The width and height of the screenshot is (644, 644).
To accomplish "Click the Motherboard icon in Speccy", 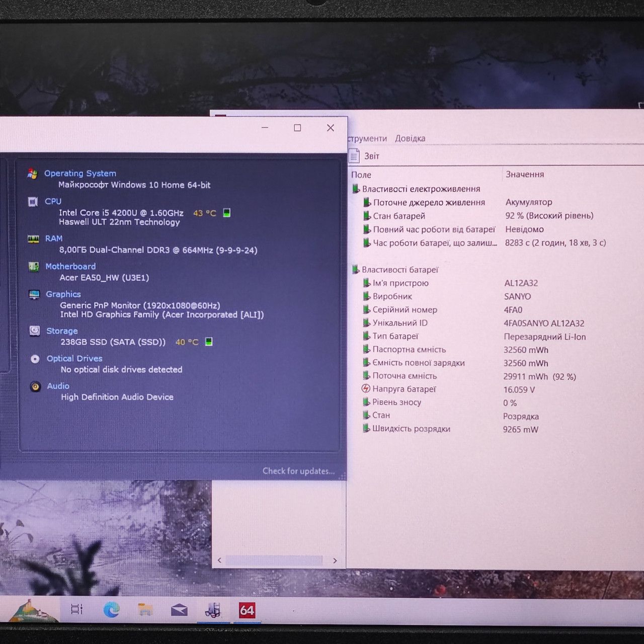I will point(34,267).
